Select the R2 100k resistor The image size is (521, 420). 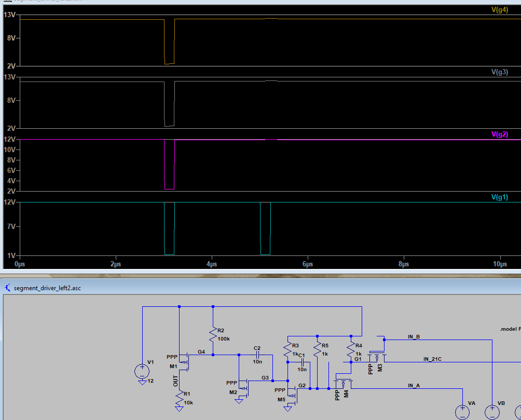point(213,334)
